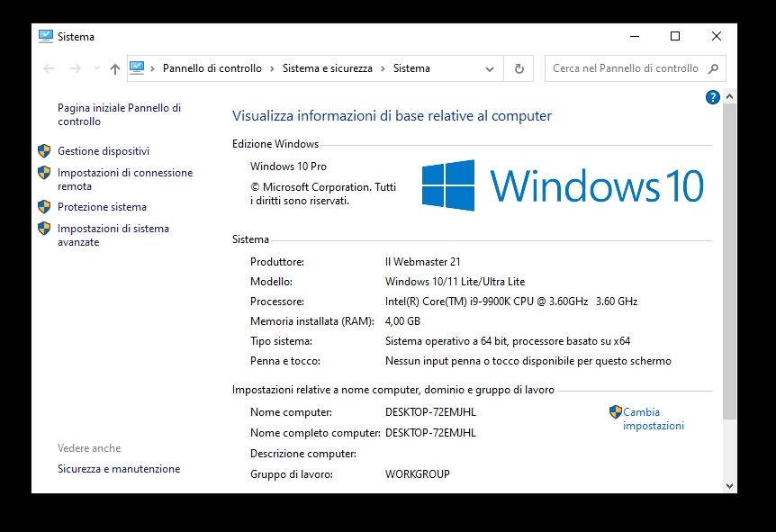Image resolution: width=776 pixels, height=532 pixels.
Task: Refresh the Sistema page
Action: 519,68
